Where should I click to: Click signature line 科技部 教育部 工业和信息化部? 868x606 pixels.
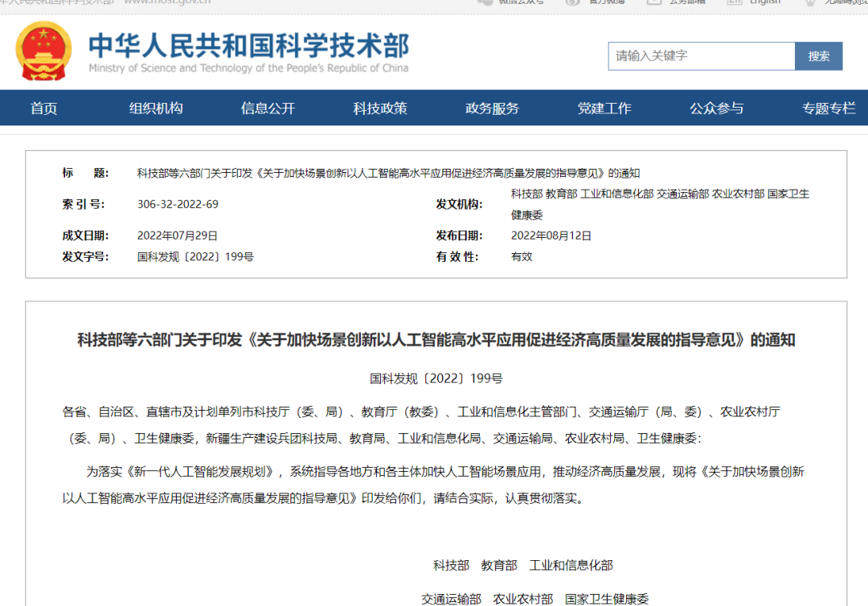click(x=523, y=566)
